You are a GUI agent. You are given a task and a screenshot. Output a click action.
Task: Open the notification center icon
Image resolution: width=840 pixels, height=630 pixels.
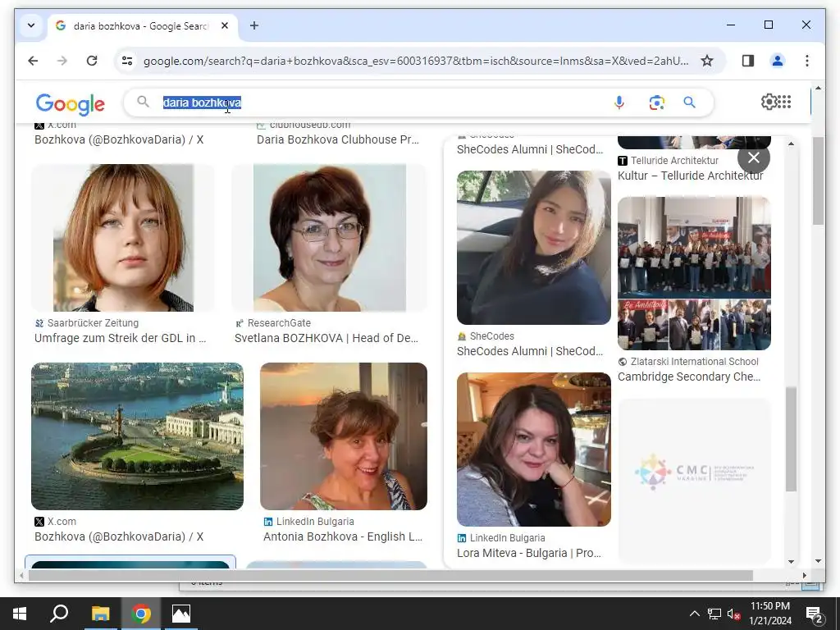click(815, 614)
